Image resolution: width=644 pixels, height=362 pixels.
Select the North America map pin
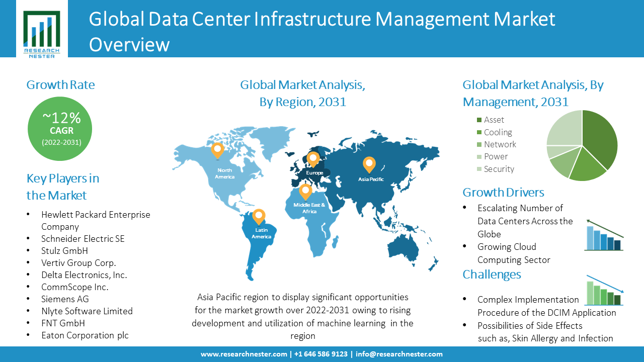[217, 150]
